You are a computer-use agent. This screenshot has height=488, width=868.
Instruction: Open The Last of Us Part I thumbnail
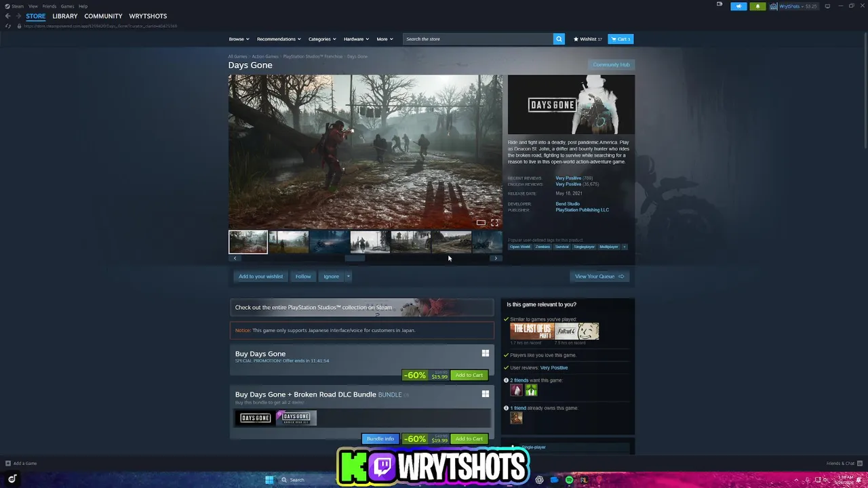(x=532, y=331)
